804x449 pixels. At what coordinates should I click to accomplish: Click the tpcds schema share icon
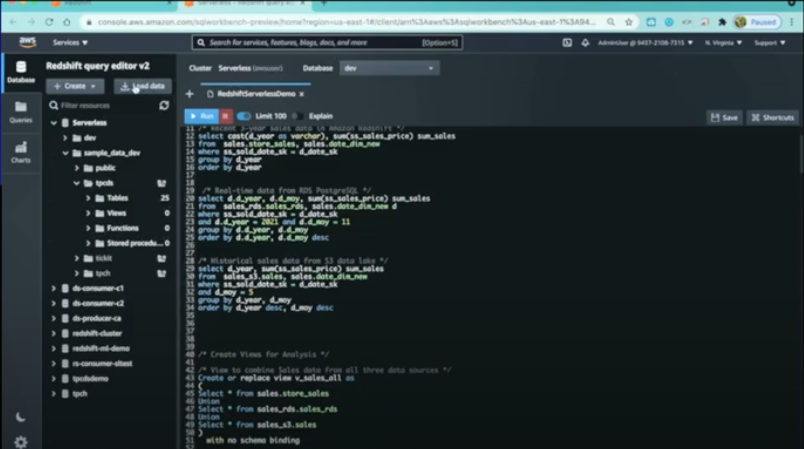tap(162, 183)
